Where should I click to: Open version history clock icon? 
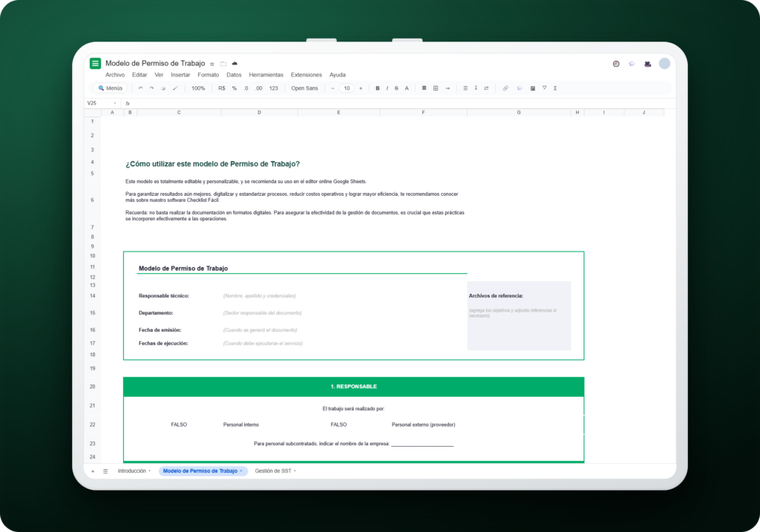click(616, 64)
